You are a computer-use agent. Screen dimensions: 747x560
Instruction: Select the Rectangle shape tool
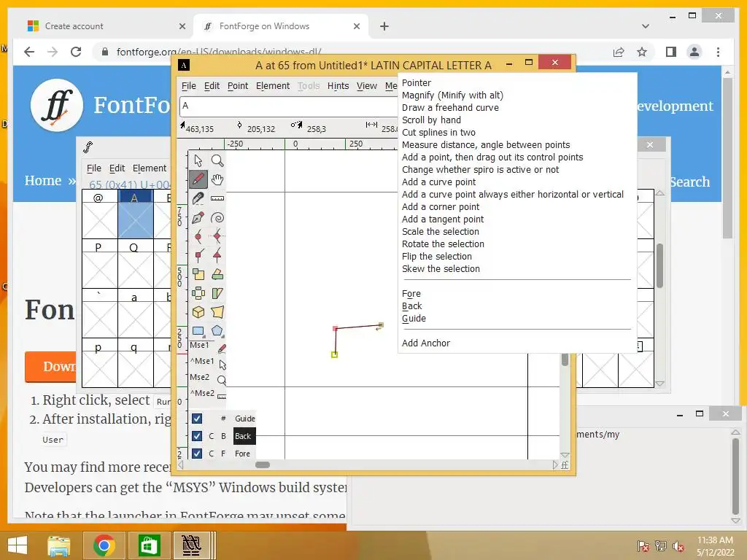click(198, 330)
